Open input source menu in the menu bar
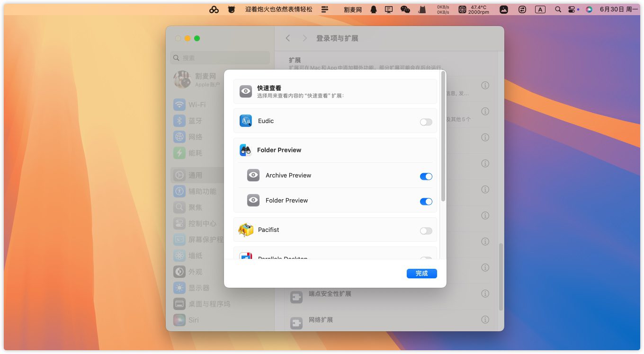This screenshot has width=644, height=354. click(x=540, y=9)
